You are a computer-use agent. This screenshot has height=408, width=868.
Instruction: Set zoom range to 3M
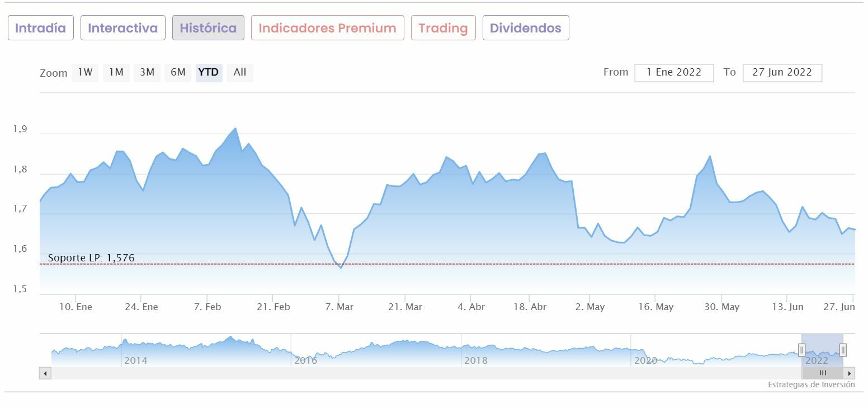pyautogui.click(x=147, y=73)
